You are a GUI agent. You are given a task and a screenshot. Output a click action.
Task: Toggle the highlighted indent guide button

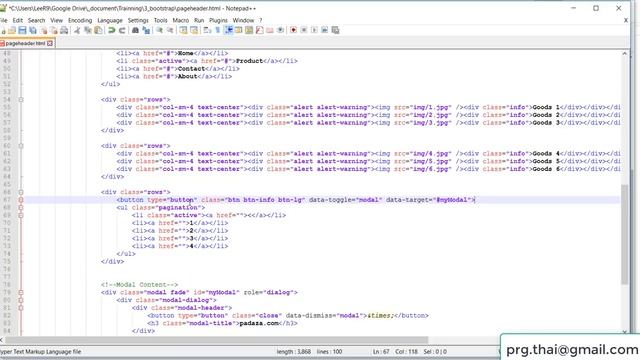(x=229, y=30)
